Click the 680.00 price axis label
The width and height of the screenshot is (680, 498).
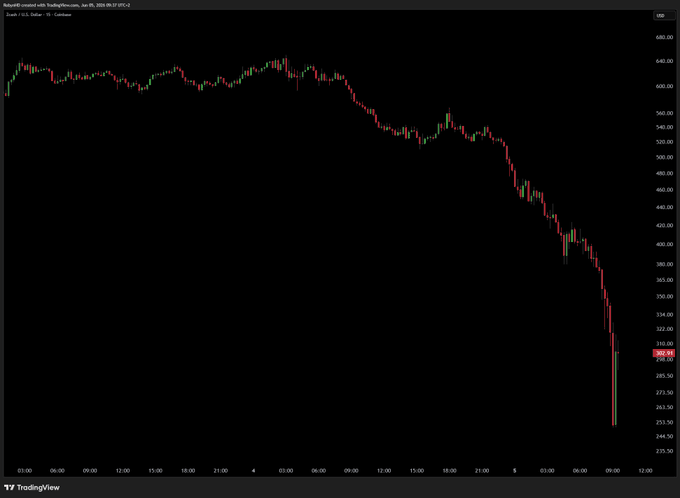coord(664,37)
